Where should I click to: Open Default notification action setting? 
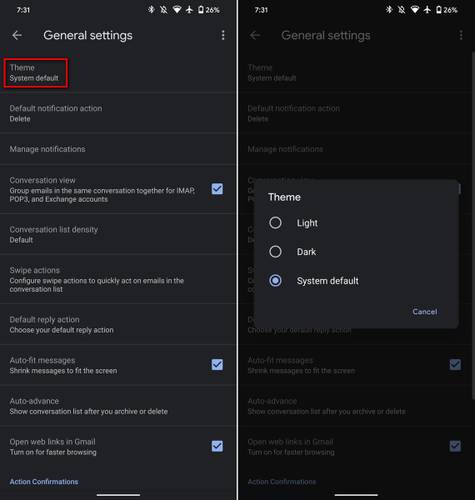(118, 113)
